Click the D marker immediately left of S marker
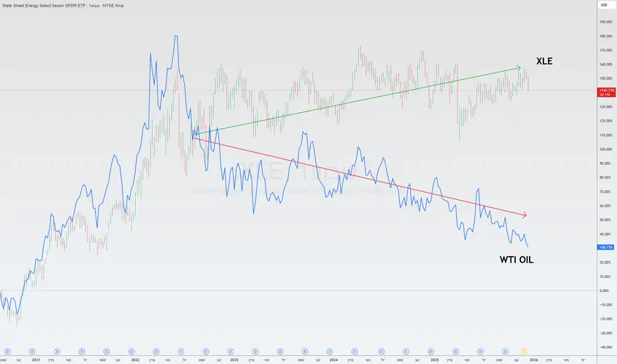617x364 pixels. click(x=505, y=351)
